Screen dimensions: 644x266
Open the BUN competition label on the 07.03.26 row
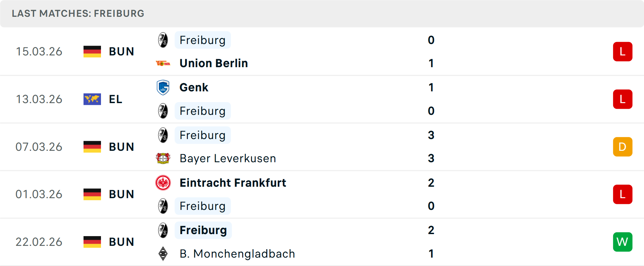pyautogui.click(x=121, y=147)
